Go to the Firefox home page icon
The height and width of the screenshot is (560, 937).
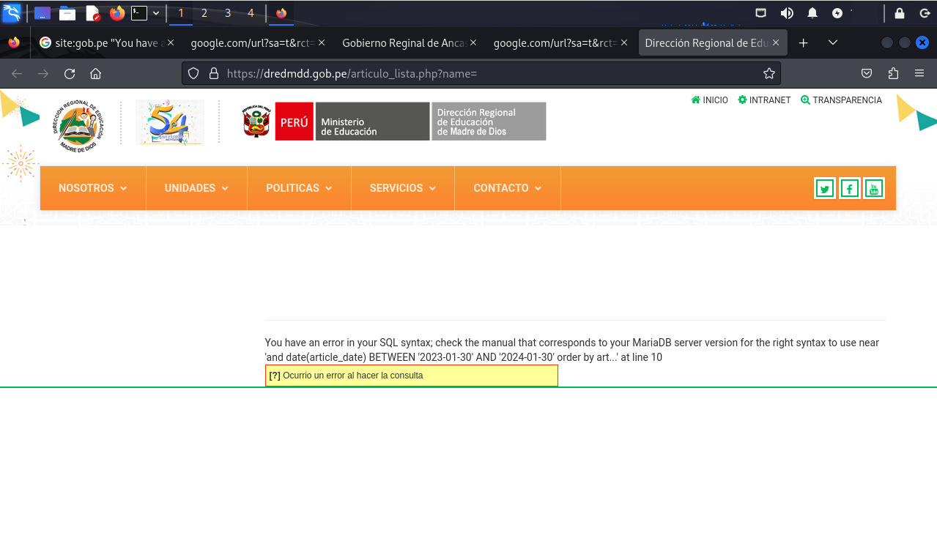pyautogui.click(x=95, y=73)
